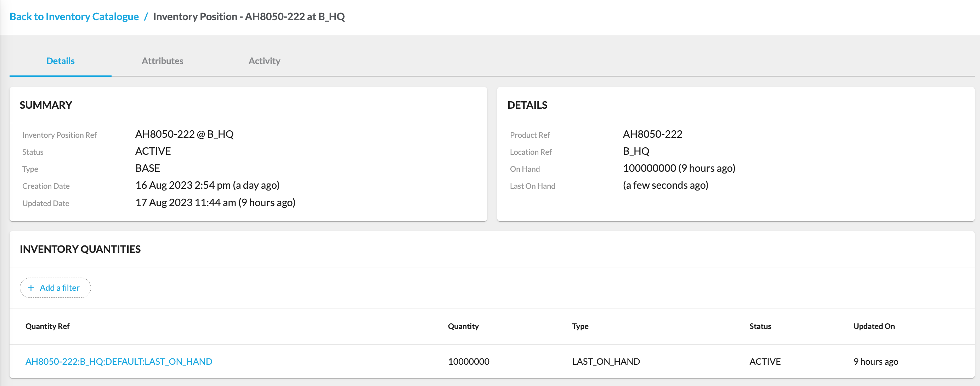Select the quantity value 10000000 in table
The width and height of the screenshot is (980, 386).
[x=469, y=361]
